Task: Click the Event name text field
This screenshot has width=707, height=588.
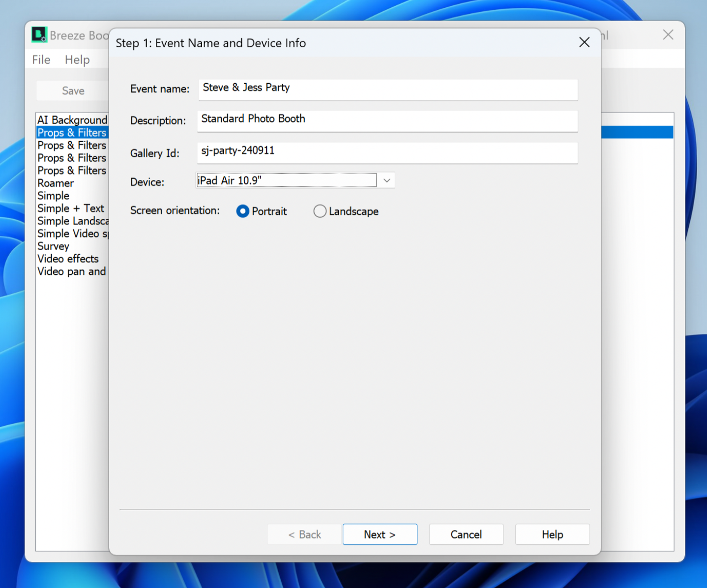Action: [x=387, y=89]
